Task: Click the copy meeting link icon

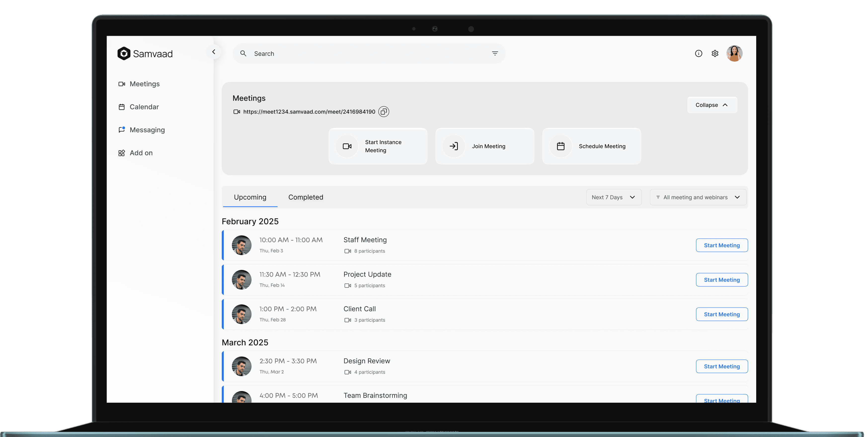Action: coord(384,112)
